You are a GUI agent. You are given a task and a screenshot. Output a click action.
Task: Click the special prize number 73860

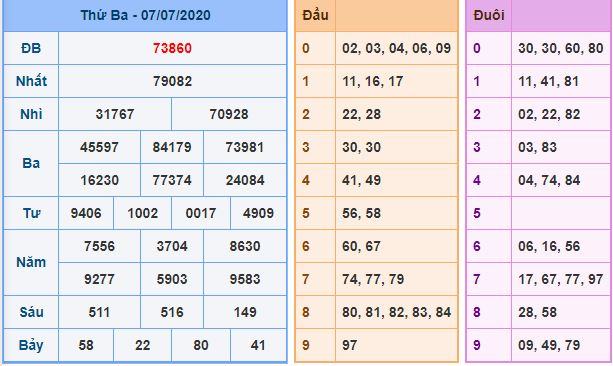172,48
